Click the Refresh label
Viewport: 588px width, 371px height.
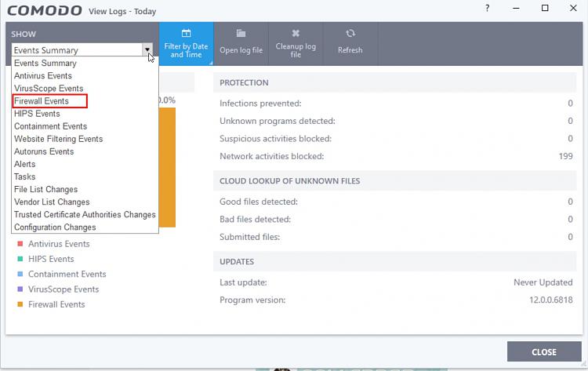[x=350, y=50]
